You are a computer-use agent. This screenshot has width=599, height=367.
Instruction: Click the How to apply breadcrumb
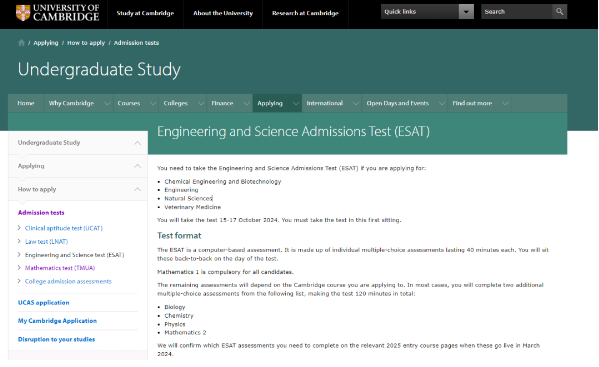[86, 43]
